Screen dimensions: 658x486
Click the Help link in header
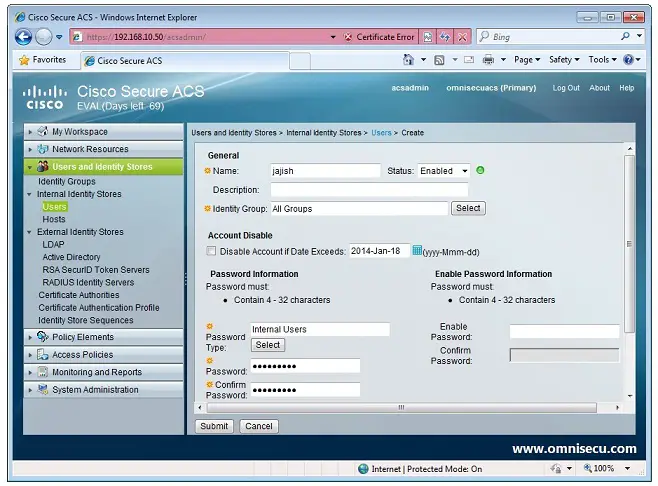tap(627, 88)
